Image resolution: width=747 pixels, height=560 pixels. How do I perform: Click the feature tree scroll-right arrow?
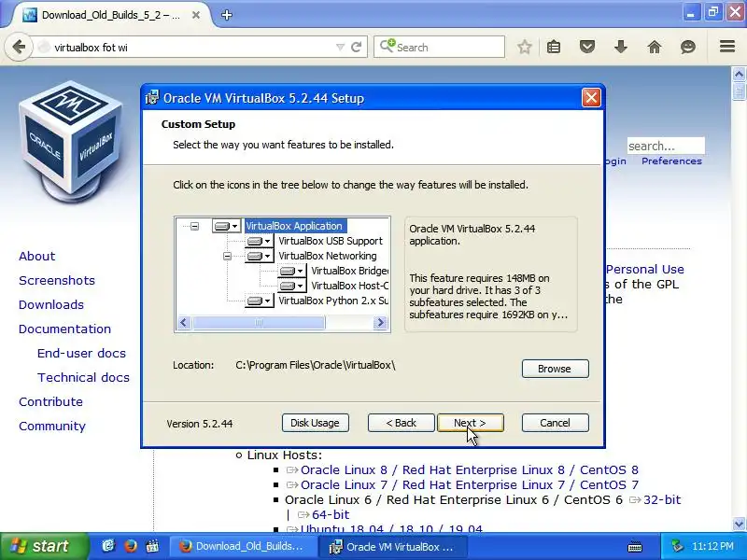[380, 322]
